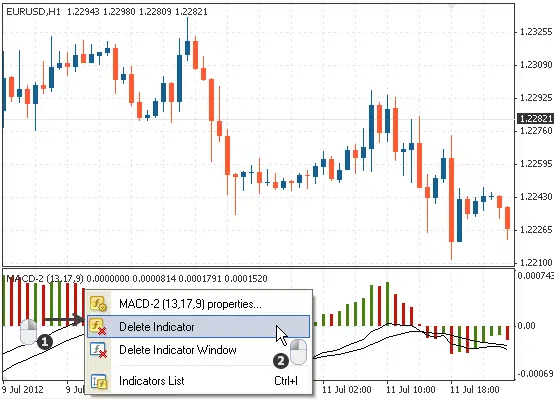
Task: Click the Ctrl+I shortcut label
Action: click(286, 381)
